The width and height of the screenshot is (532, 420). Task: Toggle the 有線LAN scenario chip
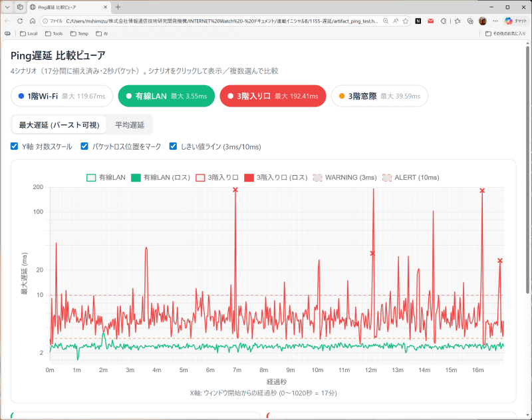(x=166, y=96)
